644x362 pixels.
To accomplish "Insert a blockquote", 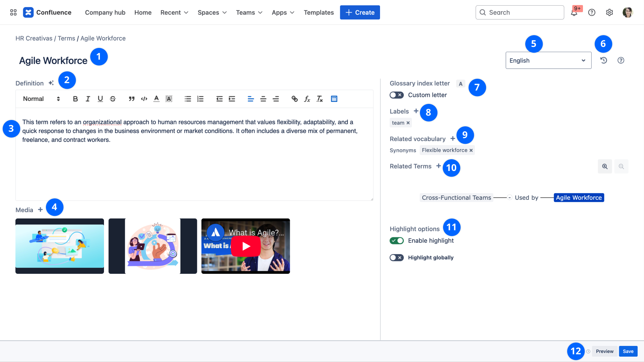I will pyautogui.click(x=131, y=99).
